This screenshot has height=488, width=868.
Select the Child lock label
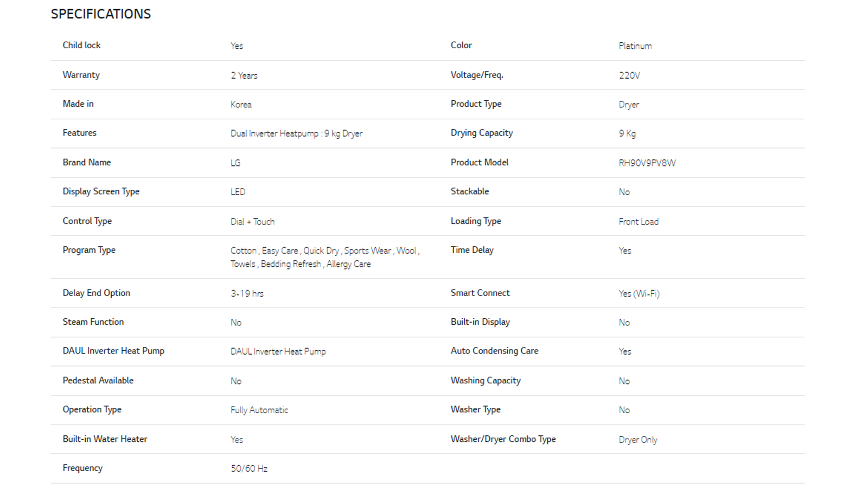point(81,45)
